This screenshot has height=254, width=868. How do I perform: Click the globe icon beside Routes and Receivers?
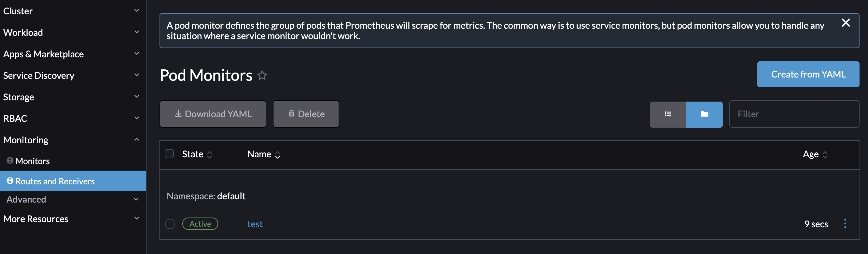pos(10,181)
